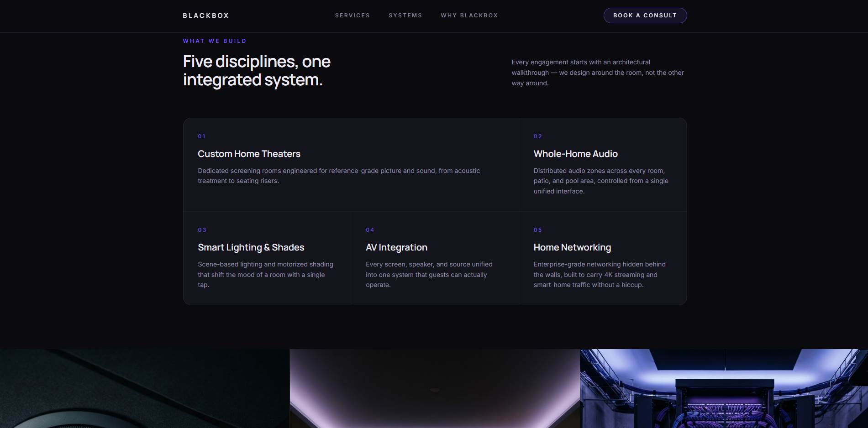Click the Book a Consult button
Viewport: 868px width, 428px height.
645,16
